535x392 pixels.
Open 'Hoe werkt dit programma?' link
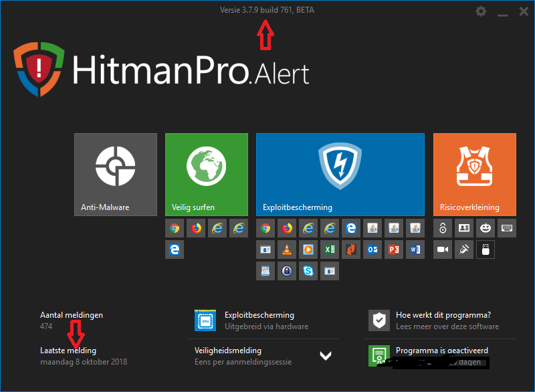click(443, 315)
